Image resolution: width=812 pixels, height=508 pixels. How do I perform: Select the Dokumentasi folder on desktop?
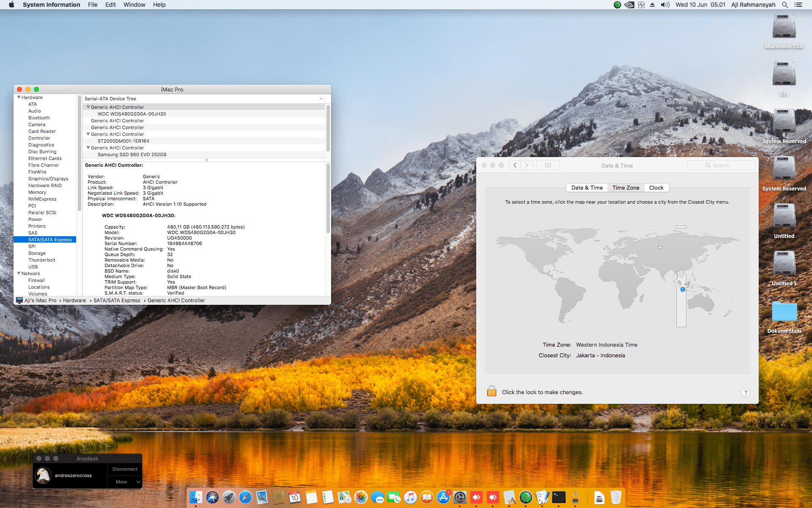click(x=784, y=316)
